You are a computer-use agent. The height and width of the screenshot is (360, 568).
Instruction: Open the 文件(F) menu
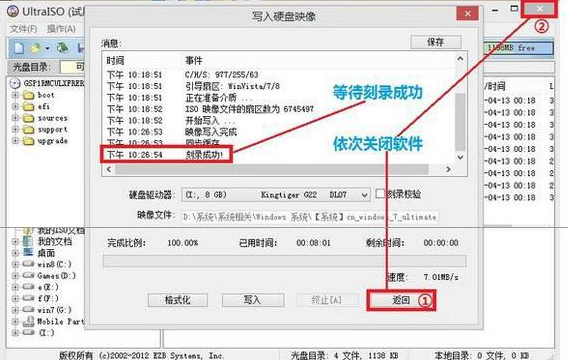23,29
